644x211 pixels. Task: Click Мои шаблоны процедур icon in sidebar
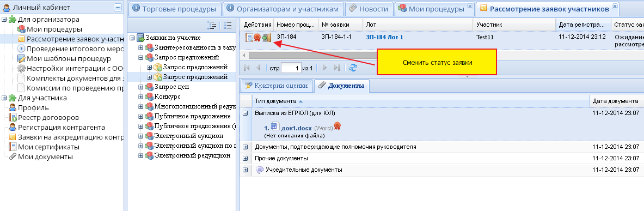click(21, 58)
